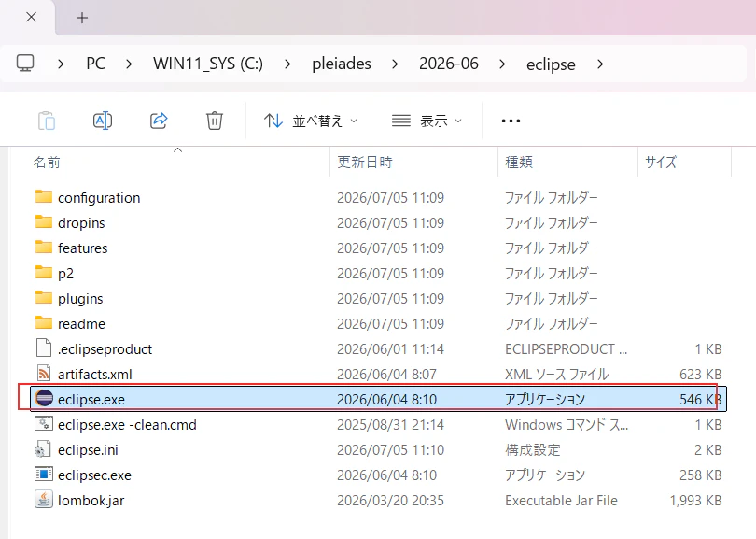Go to 2026-06 folder breadcrumb
This screenshot has height=539, width=756.
(x=449, y=64)
